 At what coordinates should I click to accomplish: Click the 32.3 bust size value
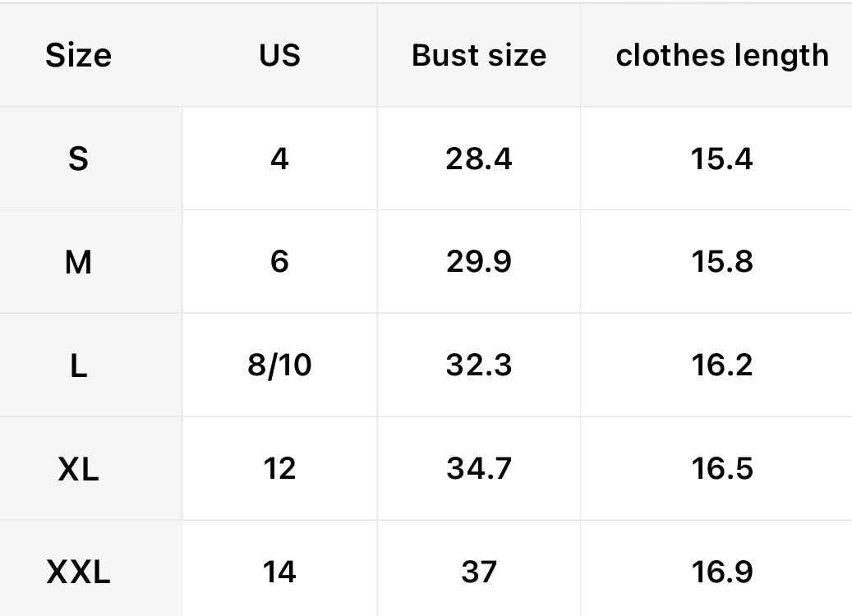pos(478,365)
